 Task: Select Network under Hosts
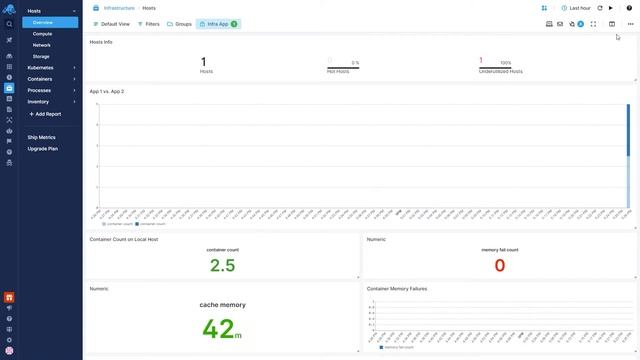tap(42, 45)
